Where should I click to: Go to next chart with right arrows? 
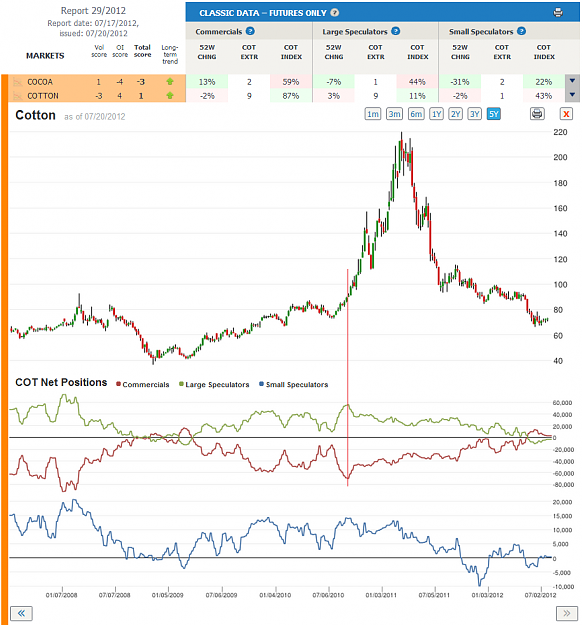tap(567, 613)
